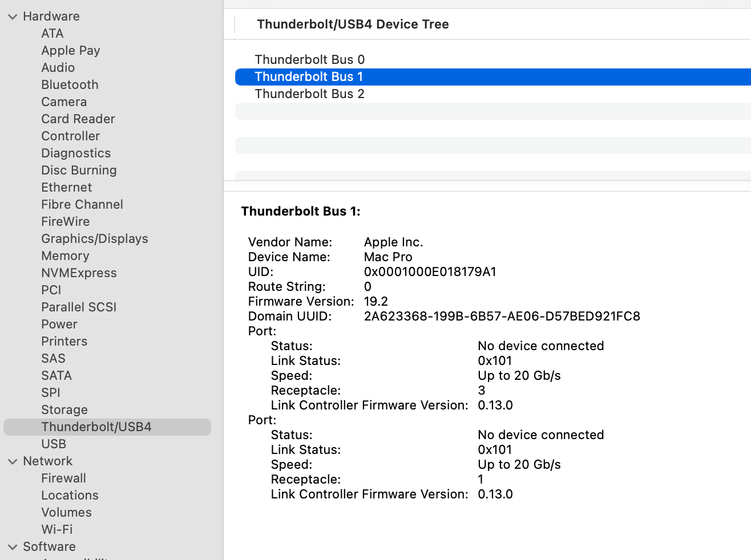Collapse the Network section chevron

click(x=13, y=461)
